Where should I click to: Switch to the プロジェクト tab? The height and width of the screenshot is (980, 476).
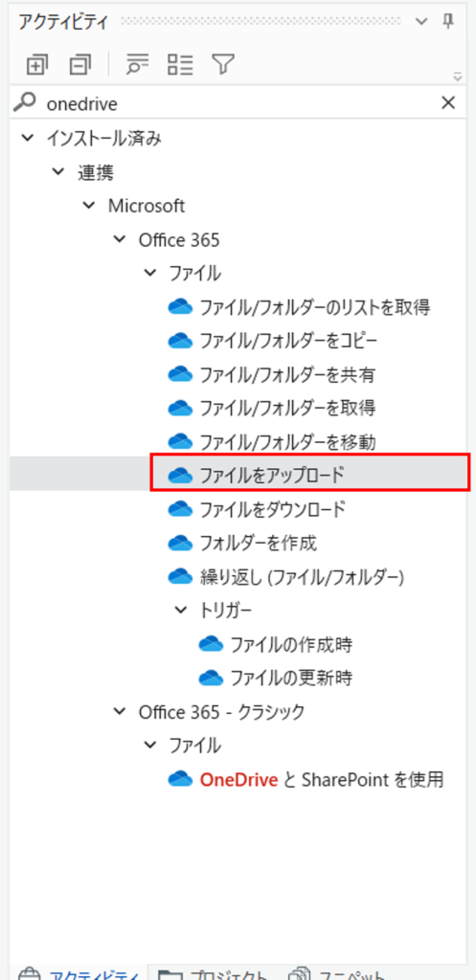[215, 972]
